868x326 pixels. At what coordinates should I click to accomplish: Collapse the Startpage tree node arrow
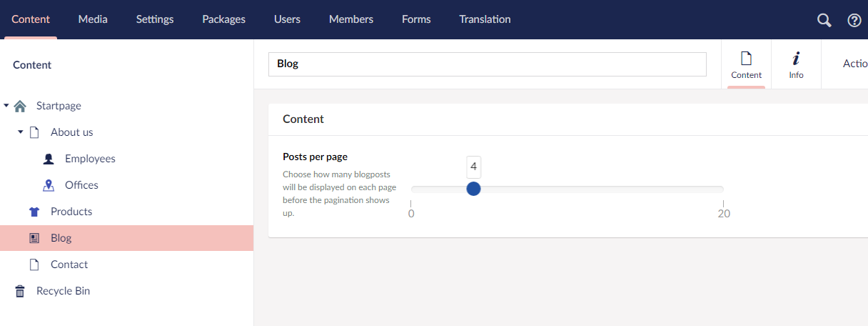[6, 106]
